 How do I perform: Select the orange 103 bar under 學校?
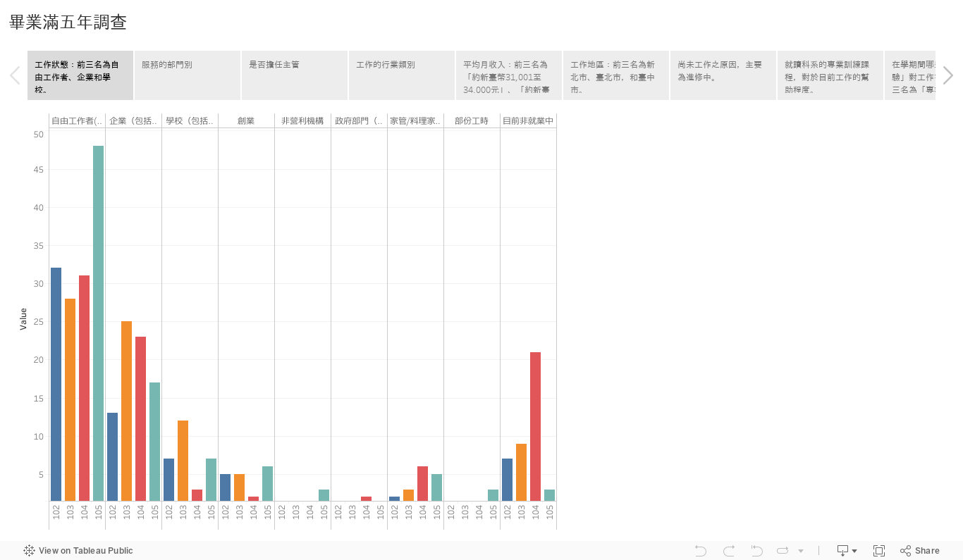[x=183, y=461]
